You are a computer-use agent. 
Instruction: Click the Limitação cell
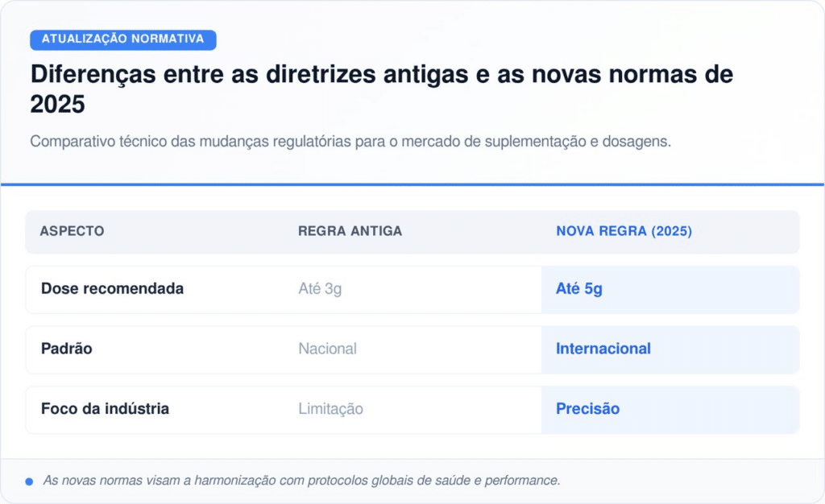330,409
